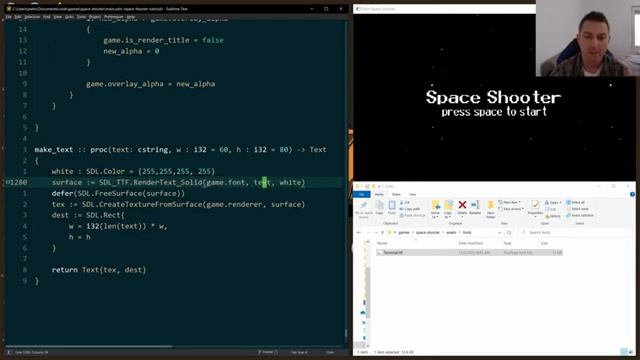640x360 pixels.
Task: Select the Terminal.ttf file row
Action: coord(469,253)
